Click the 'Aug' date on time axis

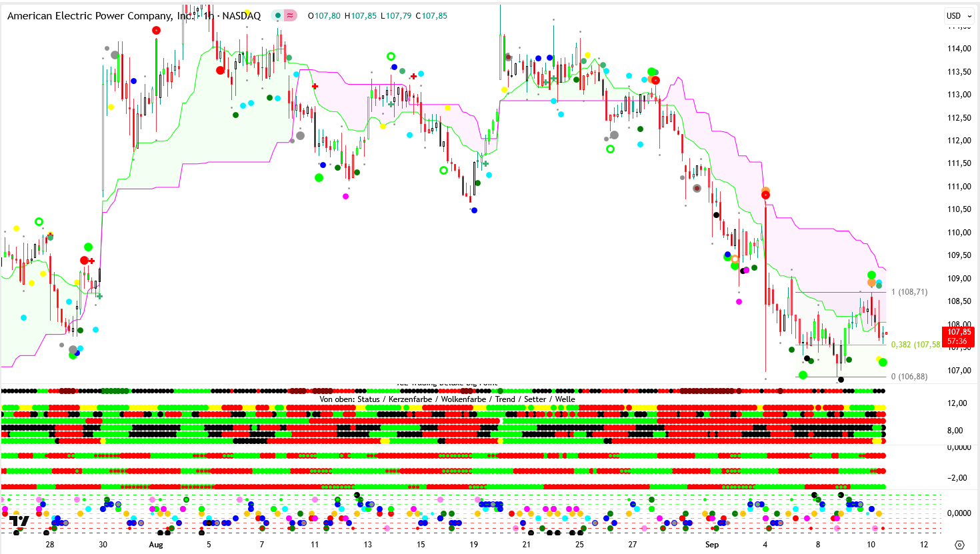point(156,545)
